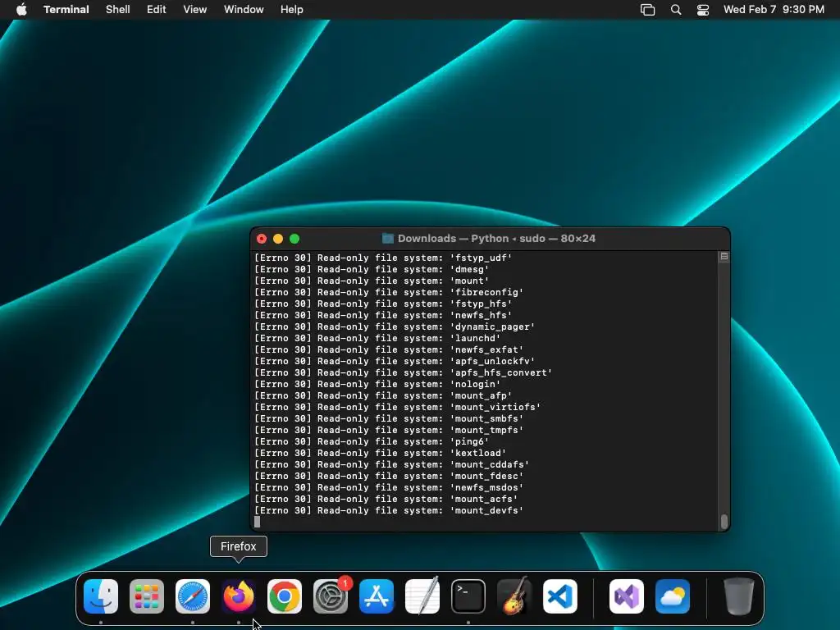Close the Terminal window with red button
The image size is (840, 630).
click(262, 239)
